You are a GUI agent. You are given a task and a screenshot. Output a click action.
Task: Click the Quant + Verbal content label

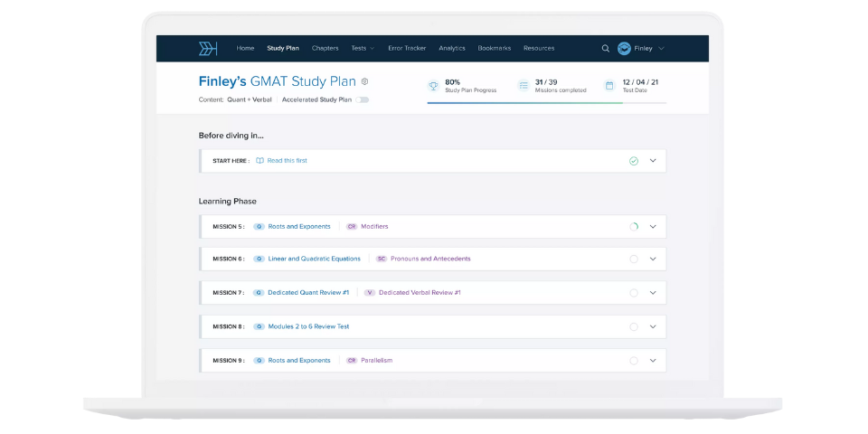tap(250, 100)
